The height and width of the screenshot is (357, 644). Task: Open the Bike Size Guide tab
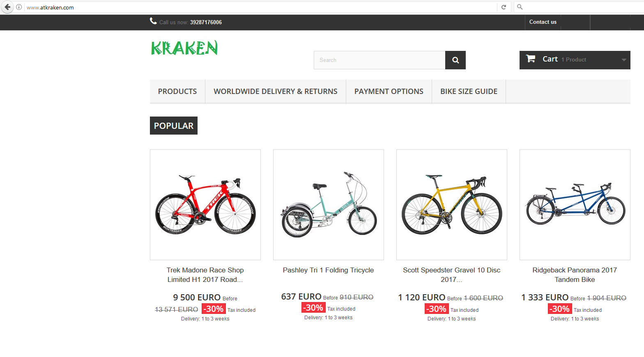(x=469, y=92)
